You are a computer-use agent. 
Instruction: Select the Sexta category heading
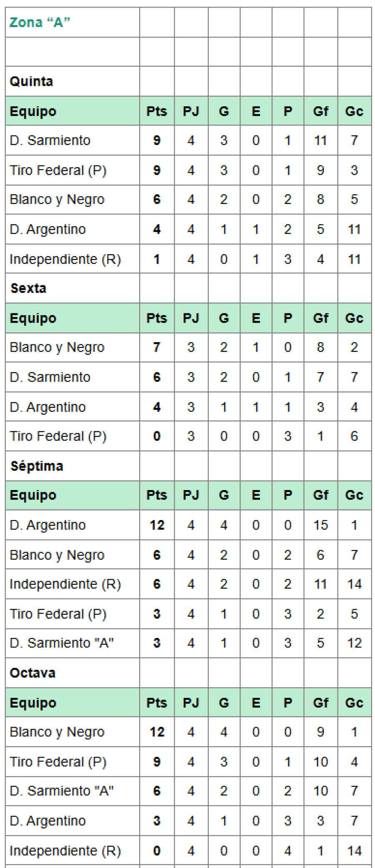[28, 288]
